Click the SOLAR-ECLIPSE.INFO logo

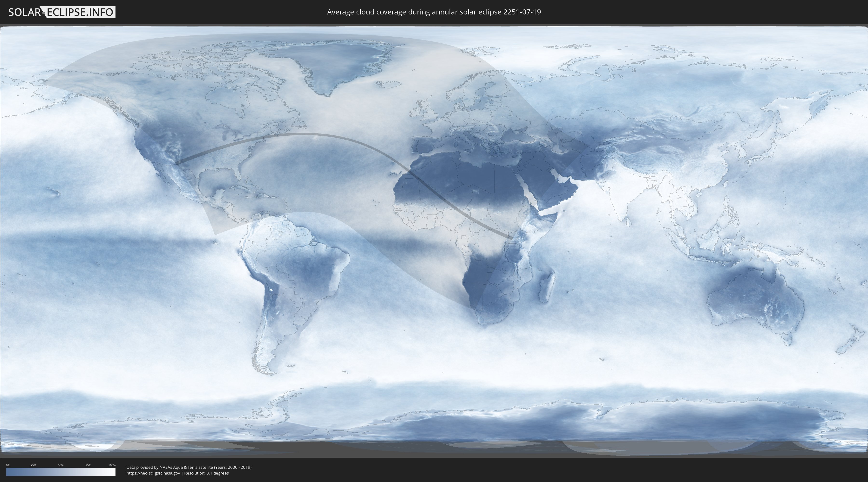(62, 12)
